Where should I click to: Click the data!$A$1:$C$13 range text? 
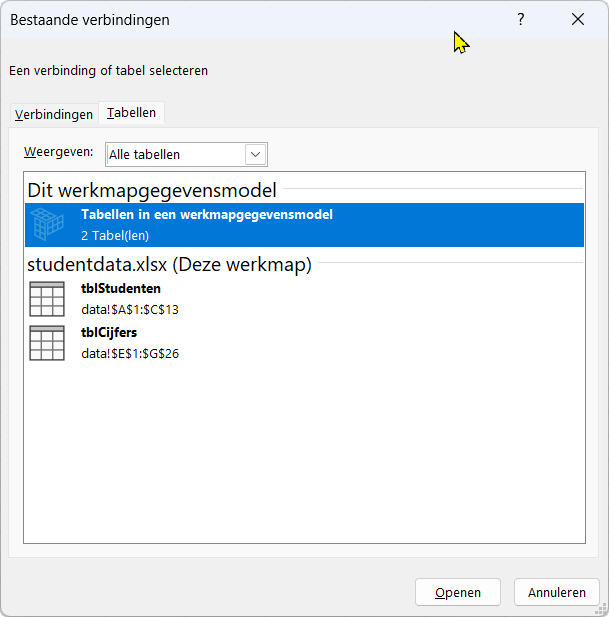coord(130,309)
